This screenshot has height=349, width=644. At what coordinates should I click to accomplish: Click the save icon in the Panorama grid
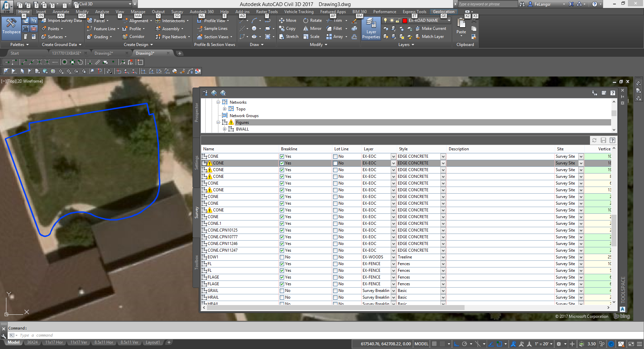pos(603,140)
